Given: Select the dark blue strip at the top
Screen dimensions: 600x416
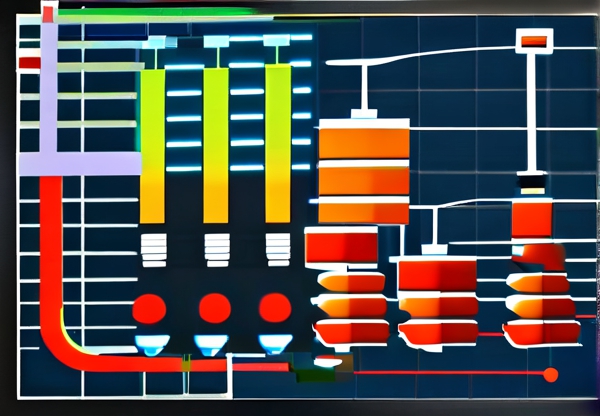Looking at the screenshot, I should tap(115, 32).
